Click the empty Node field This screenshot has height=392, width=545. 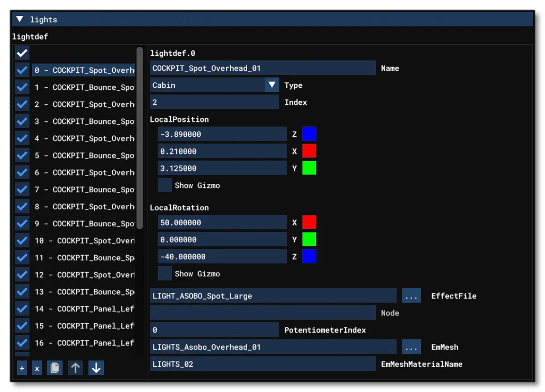tap(263, 313)
